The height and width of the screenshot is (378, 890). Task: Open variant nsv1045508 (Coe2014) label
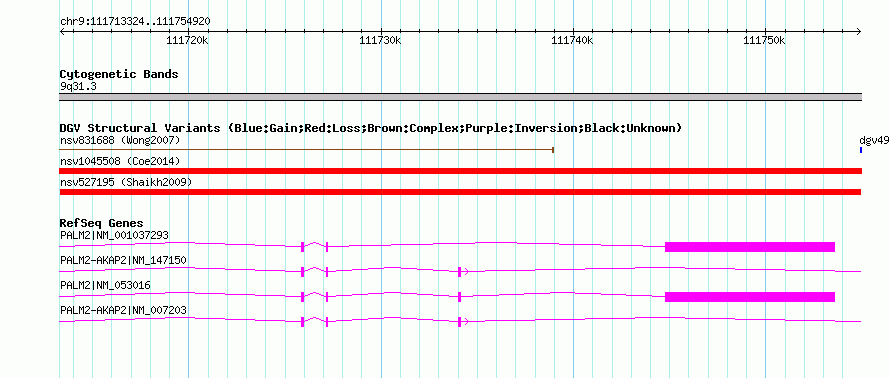click(120, 162)
